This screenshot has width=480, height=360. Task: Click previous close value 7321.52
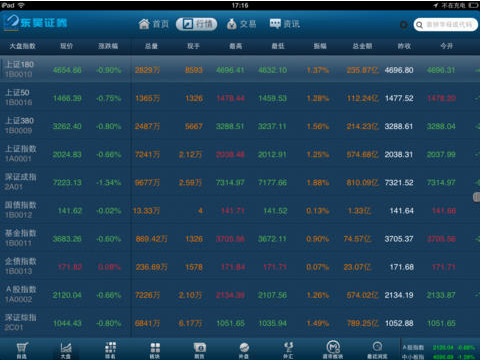tap(399, 183)
